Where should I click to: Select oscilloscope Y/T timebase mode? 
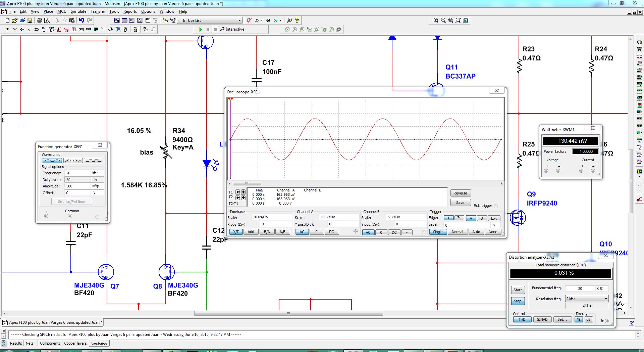pyautogui.click(x=236, y=232)
